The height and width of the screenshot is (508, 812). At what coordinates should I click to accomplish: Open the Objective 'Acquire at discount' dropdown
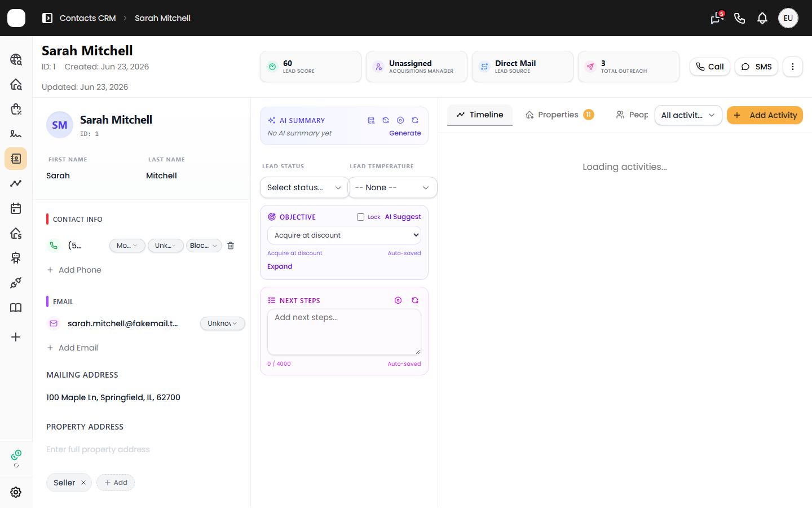(x=344, y=235)
